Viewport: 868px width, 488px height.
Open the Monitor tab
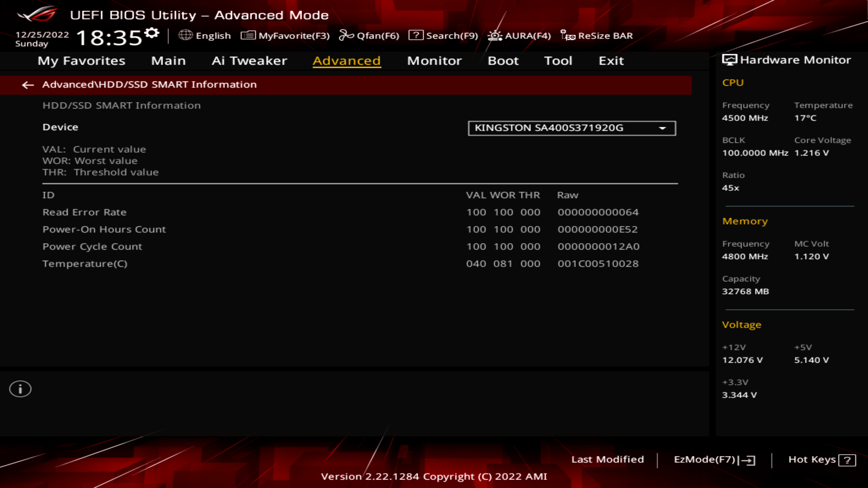[434, 61]
